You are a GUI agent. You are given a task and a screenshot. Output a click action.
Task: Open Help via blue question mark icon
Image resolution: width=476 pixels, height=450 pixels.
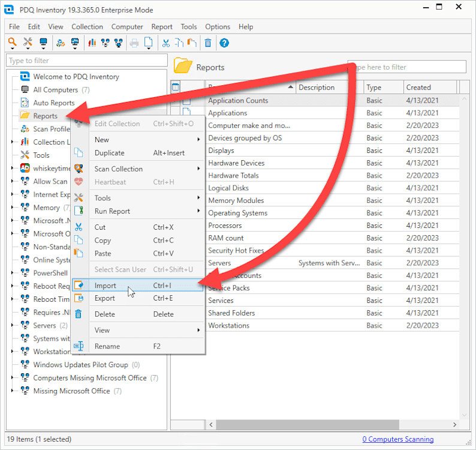224,43
